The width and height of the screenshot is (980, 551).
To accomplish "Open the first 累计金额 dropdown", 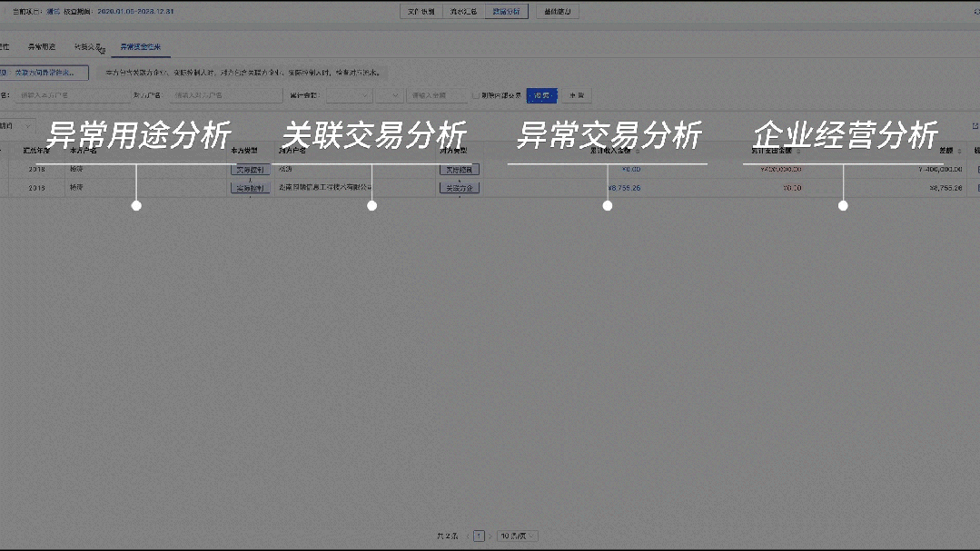I will click(x=350, y=95).
